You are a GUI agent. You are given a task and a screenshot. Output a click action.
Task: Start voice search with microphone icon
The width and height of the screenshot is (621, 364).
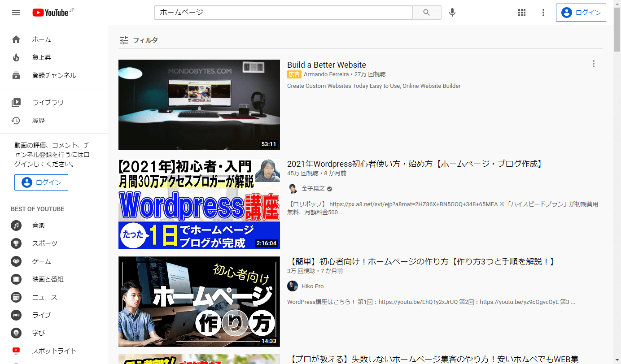(452, 13)
